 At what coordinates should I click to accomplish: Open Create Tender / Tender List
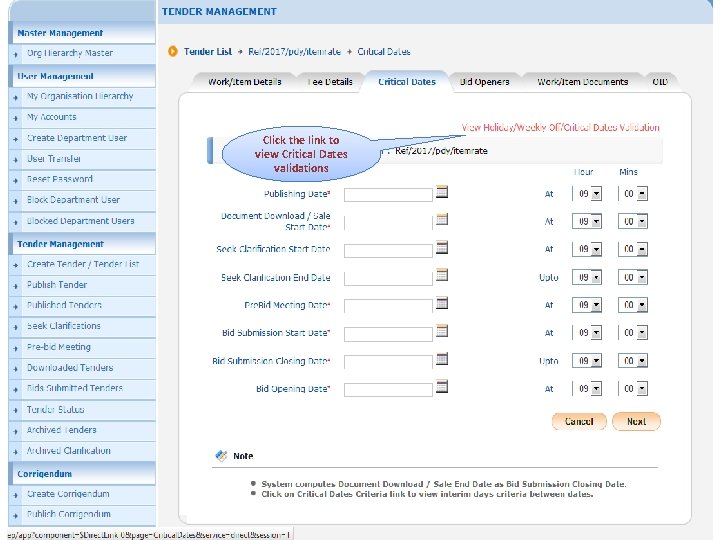pos(83,264)
